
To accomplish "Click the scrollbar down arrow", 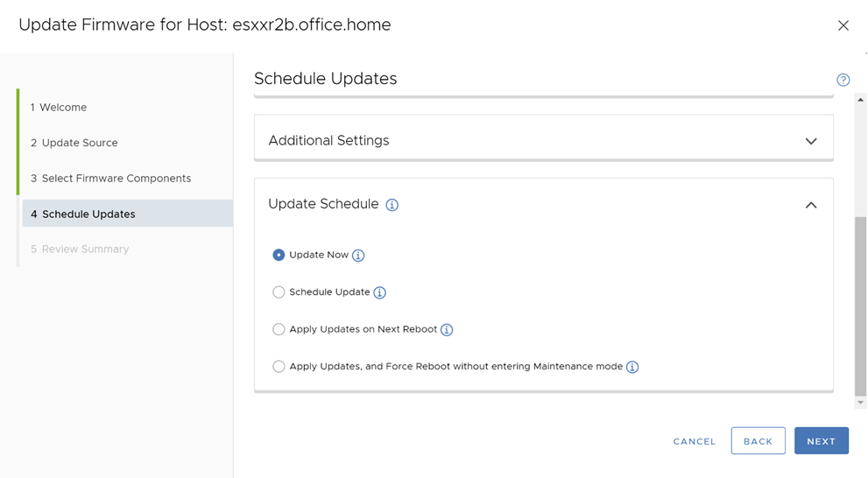I will 860,403.
